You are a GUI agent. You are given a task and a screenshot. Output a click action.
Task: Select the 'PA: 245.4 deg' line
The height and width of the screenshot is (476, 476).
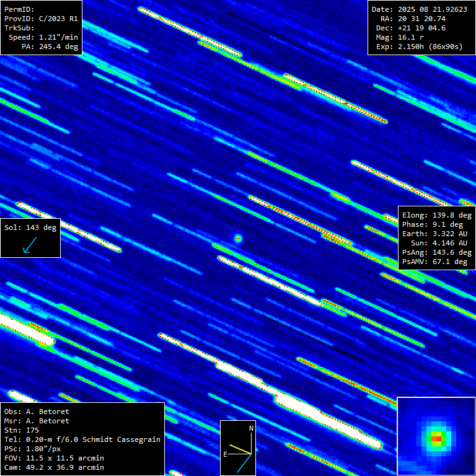50,46
